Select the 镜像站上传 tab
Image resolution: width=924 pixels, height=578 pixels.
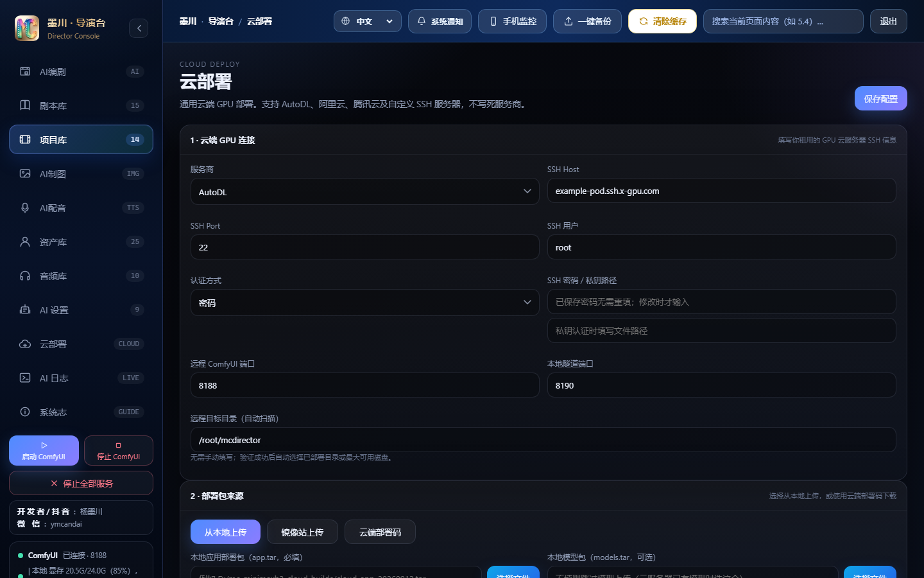(302, 532)
